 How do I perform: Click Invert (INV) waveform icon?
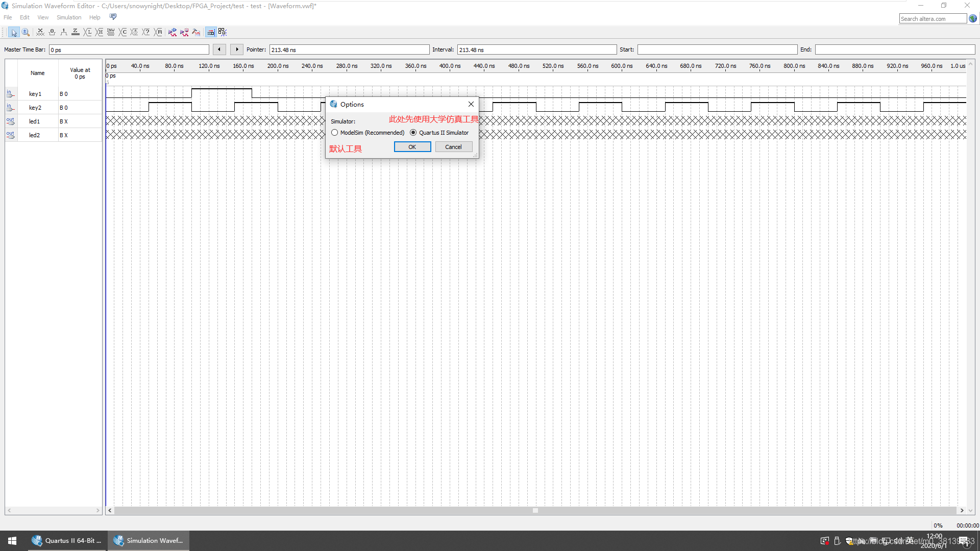(111, 32)
